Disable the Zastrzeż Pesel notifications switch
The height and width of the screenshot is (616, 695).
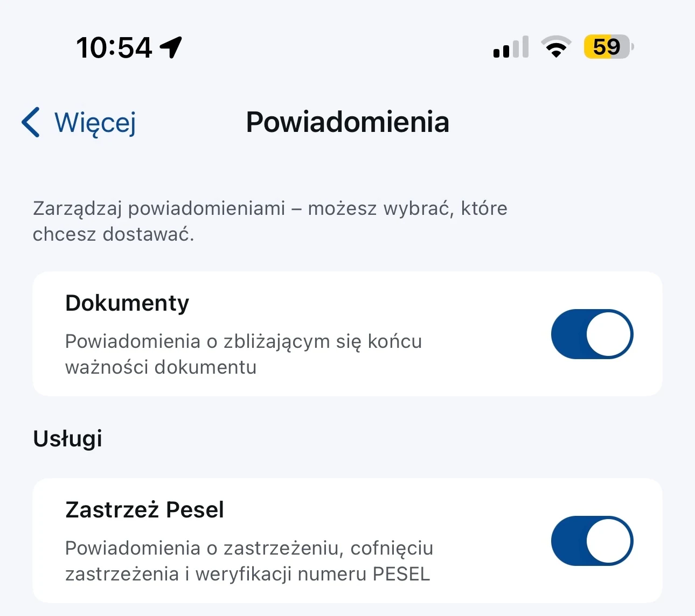click(592, 542)
